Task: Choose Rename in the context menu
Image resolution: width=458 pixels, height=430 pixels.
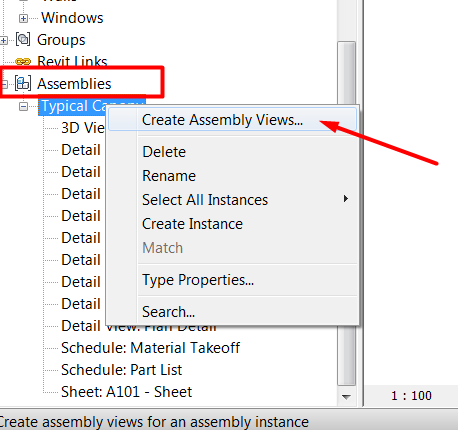Action: 169,176
